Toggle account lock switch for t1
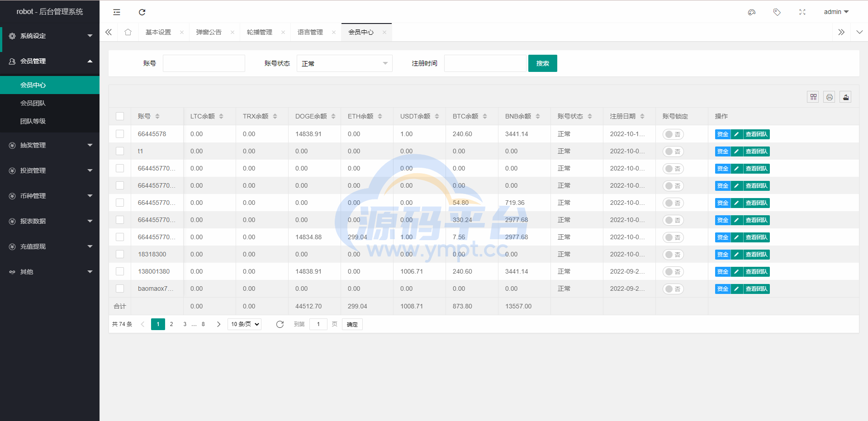Viewport: 868px width, 421px height. pyautogui.click(x=673, y=151)
